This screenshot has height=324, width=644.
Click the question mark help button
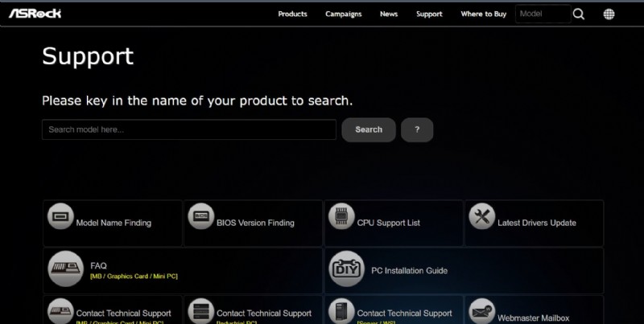point(417,129)
